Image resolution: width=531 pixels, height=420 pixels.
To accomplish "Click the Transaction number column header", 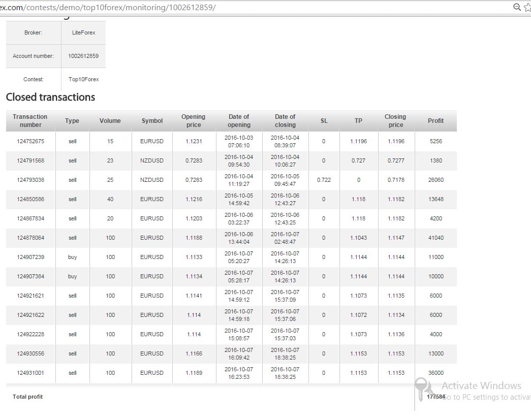I will [x=30, y=121].
